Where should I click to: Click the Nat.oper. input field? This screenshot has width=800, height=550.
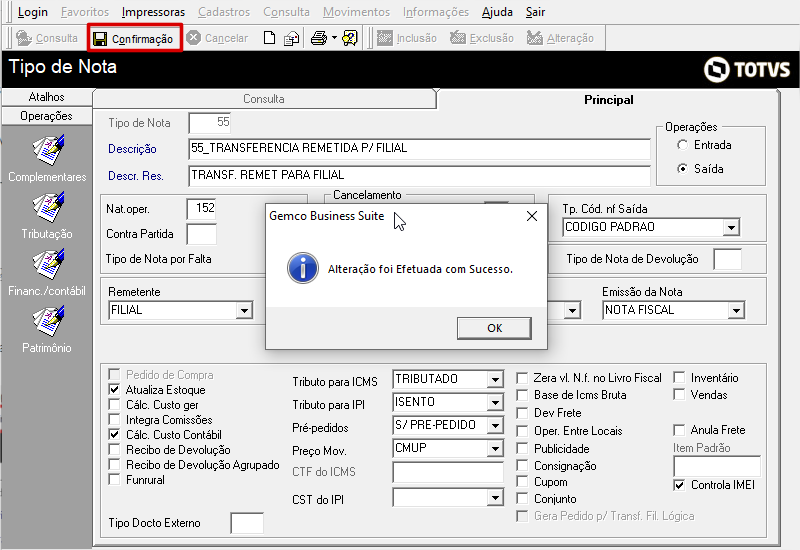pos(202,209)
